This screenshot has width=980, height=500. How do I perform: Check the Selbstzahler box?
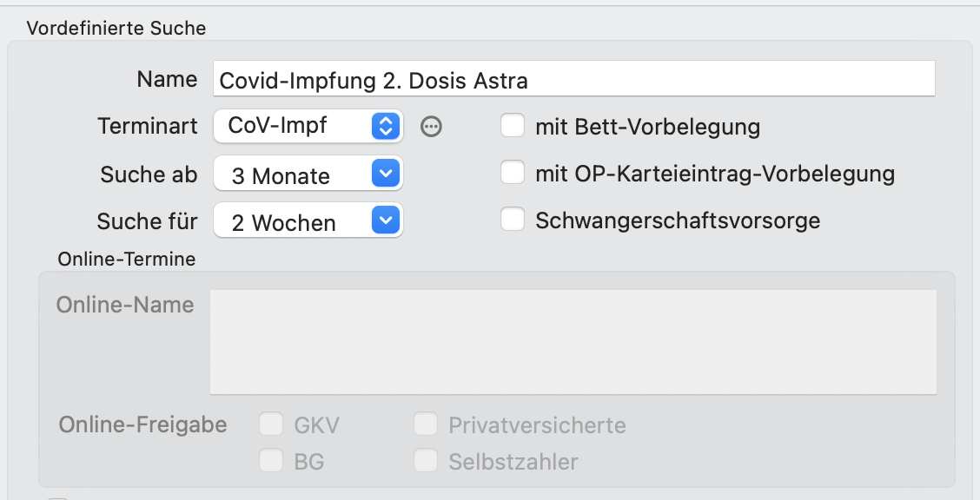[x=426, y=461]
